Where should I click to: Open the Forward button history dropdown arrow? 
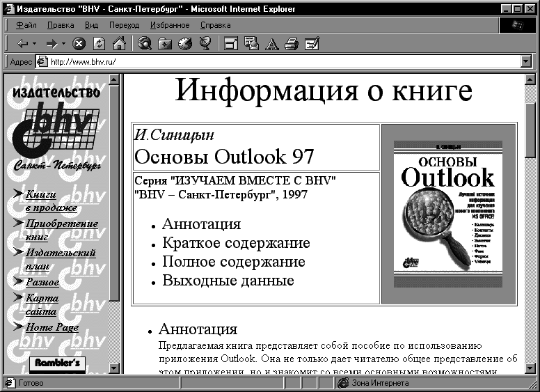63,44
